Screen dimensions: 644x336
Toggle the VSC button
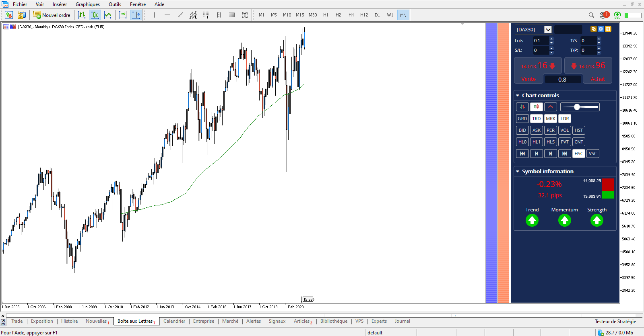pyautogui.click(x=592, y=154)
